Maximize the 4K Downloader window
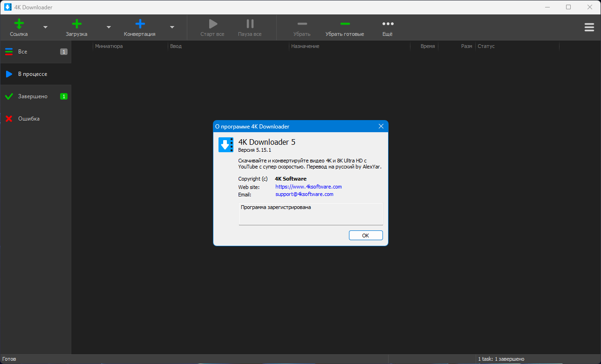Viewport: 601px width, 364px height. coord(568,7)
